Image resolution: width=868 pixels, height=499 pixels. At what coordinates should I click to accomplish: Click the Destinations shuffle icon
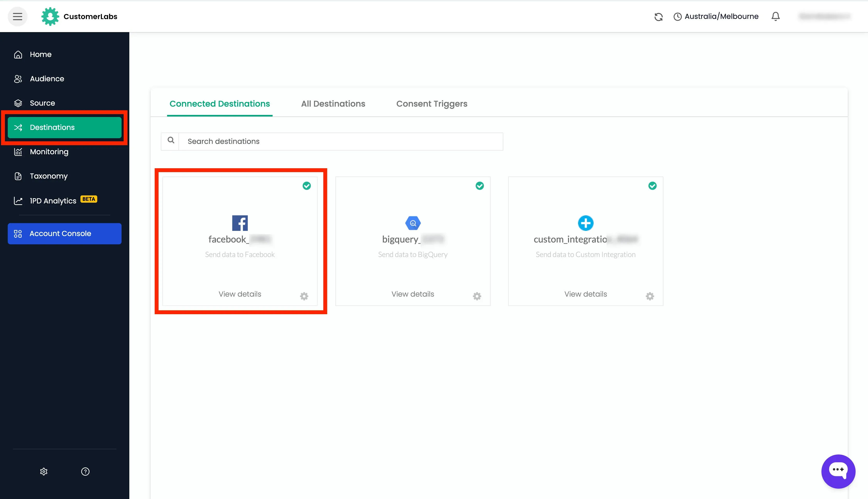coord(18,128)
